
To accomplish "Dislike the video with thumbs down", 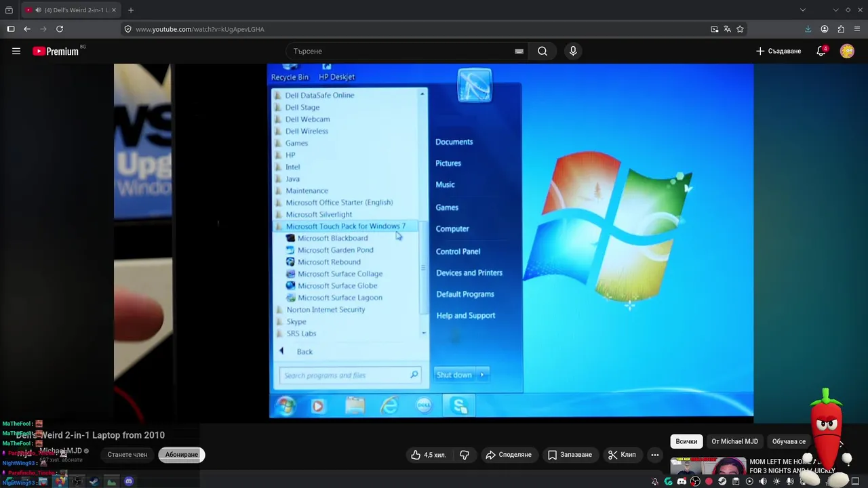I will pyautogui.click(x=465, y=455).
